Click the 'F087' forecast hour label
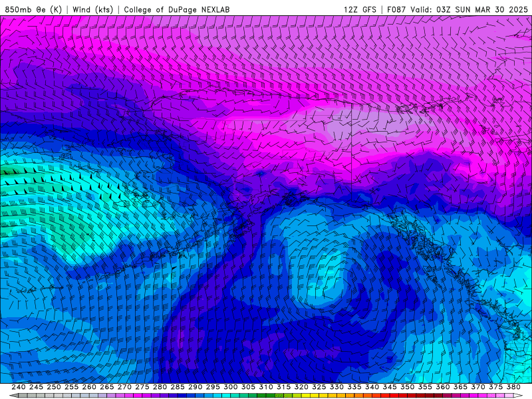 [x=396, y=9]
